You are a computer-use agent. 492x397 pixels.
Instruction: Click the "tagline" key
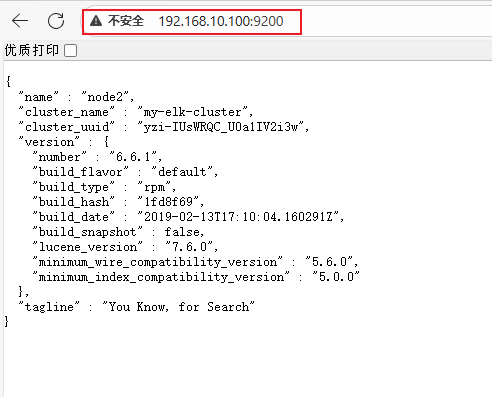[49, 306]
